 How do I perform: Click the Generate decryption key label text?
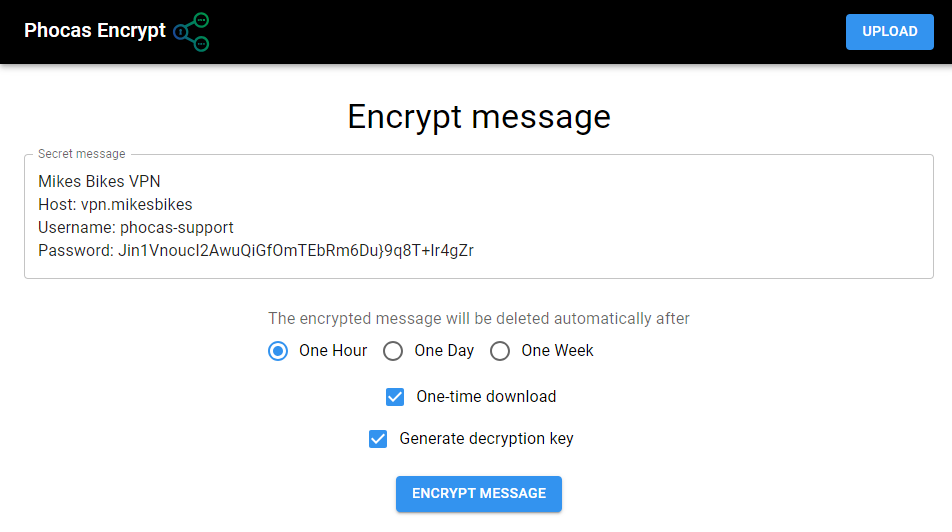click(486, 438)
